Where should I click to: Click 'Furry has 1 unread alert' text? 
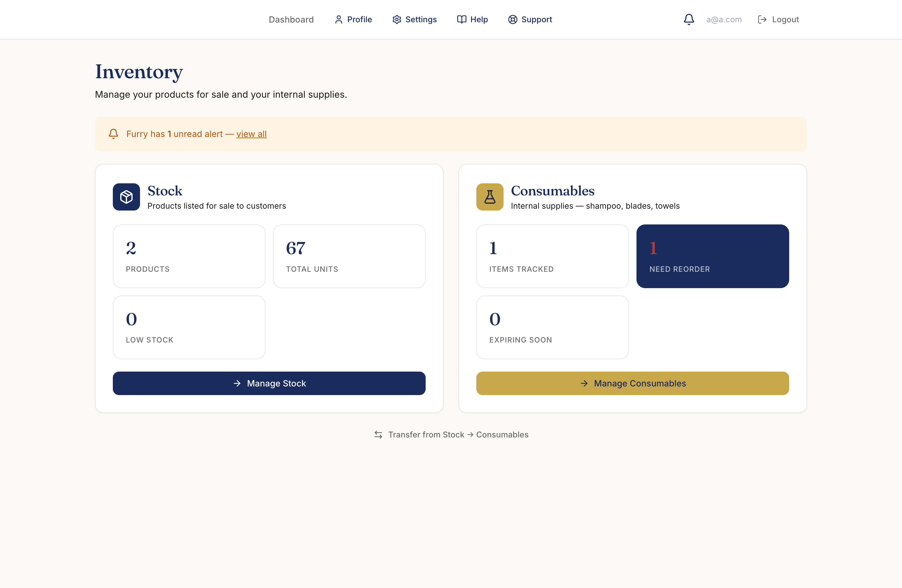pyautogui.click(x=174, y=134)
